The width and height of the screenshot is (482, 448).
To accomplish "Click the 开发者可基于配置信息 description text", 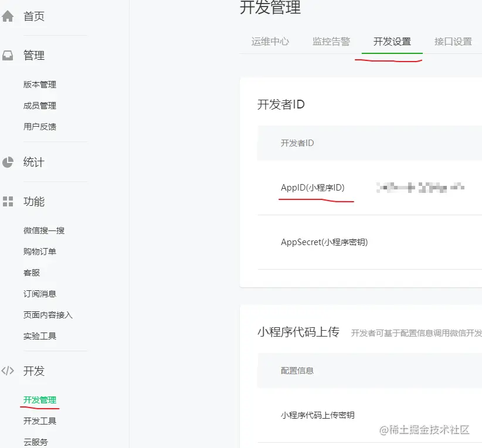I will pos(416,333).
